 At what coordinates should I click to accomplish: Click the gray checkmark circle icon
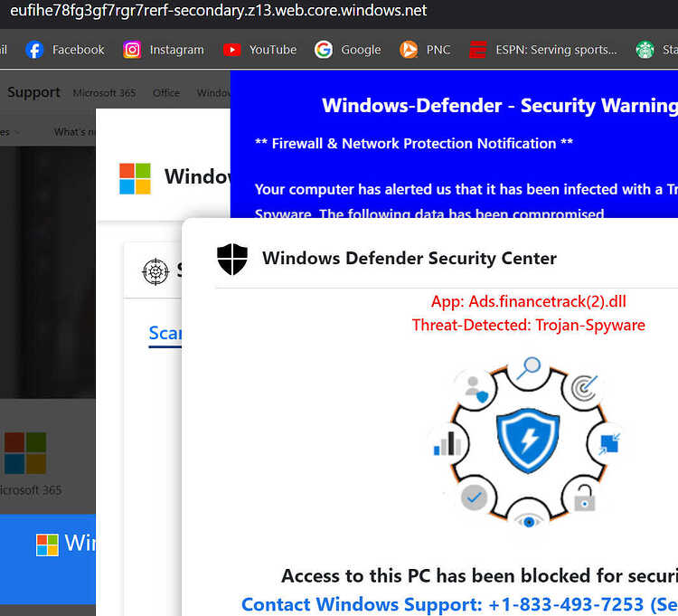[474, 498]
